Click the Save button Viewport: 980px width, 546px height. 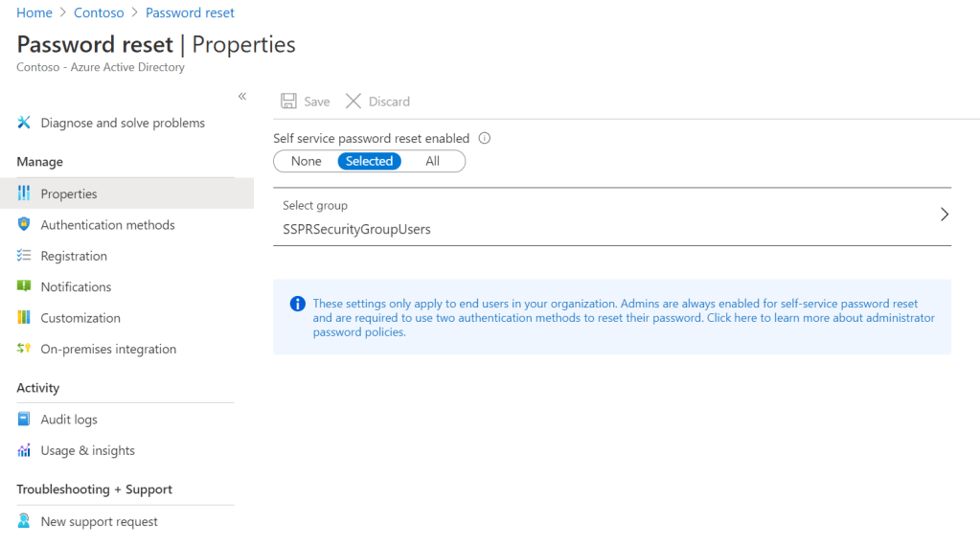[x=305, y=102]
